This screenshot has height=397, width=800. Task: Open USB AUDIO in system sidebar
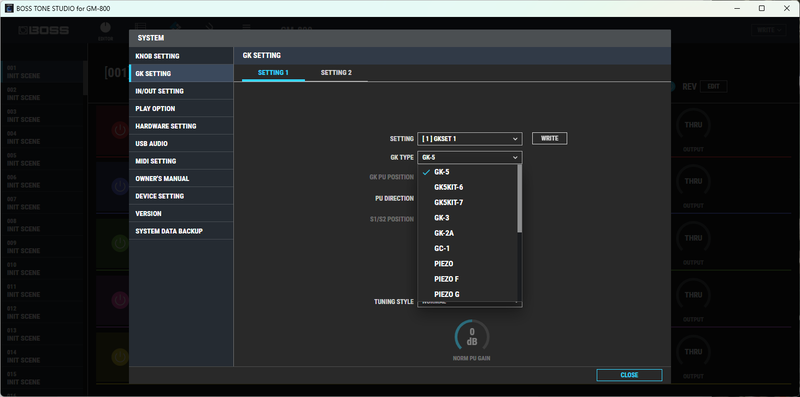coord(181,144)
